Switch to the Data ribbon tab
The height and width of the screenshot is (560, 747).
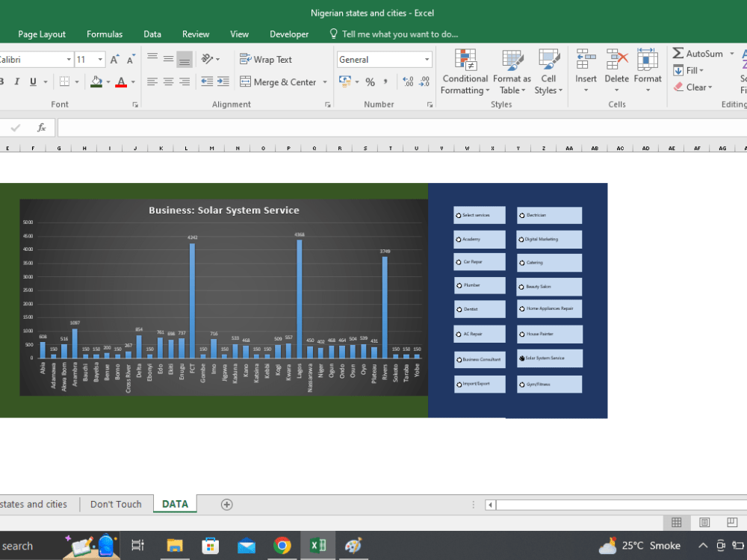(152, 34)
